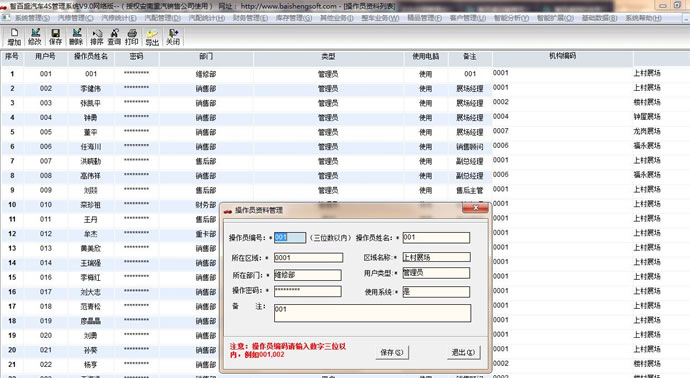The height and width of the screenshot is (378, 690).
Task: Click the 关闭 (Close) toolbar icon
Action: [173, 37]
